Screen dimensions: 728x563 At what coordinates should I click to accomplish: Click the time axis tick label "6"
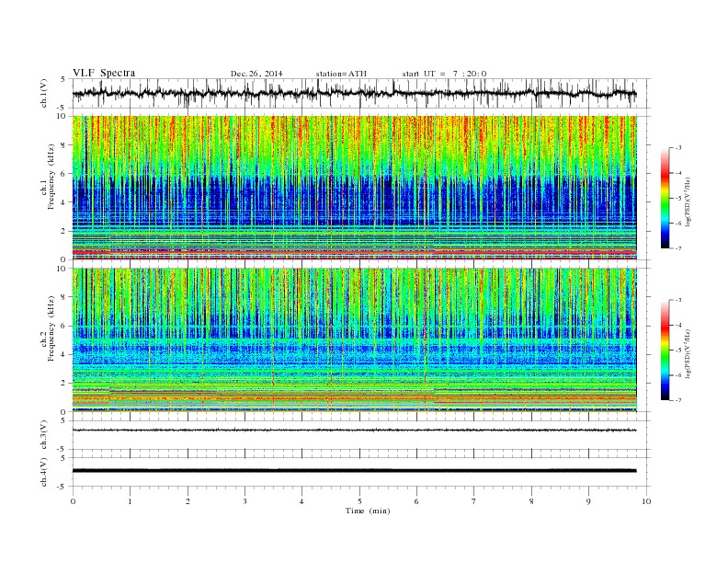416,501
